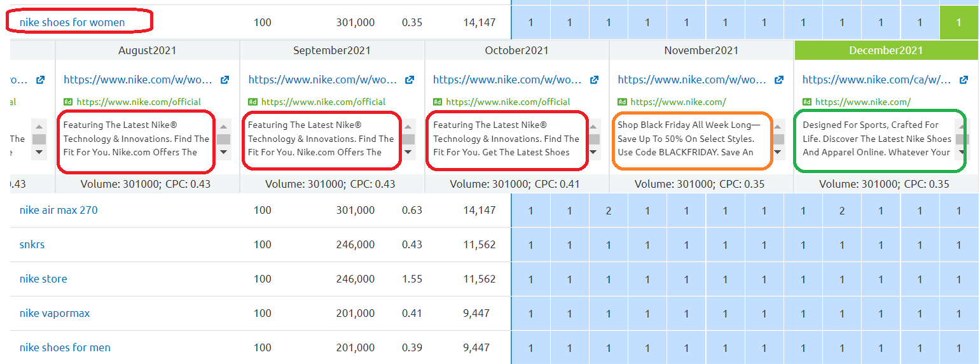Select the highlighted December2021 column header

click(x=887, y=50)
